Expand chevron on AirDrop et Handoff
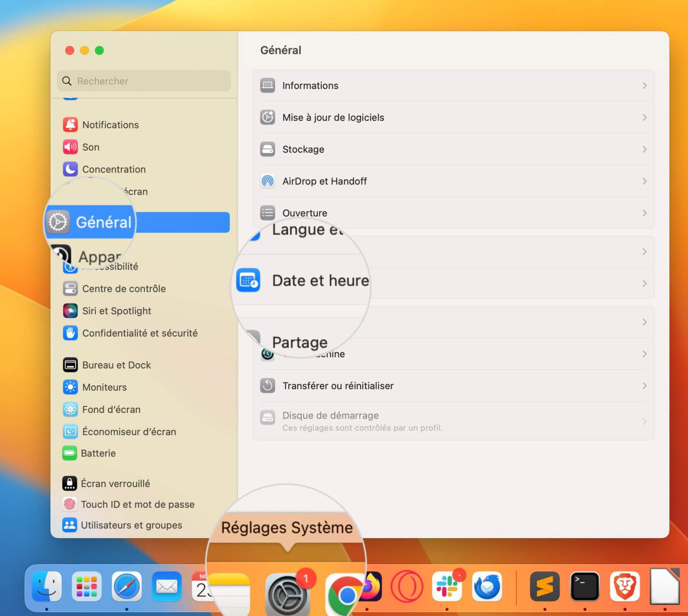 [645, 181]
